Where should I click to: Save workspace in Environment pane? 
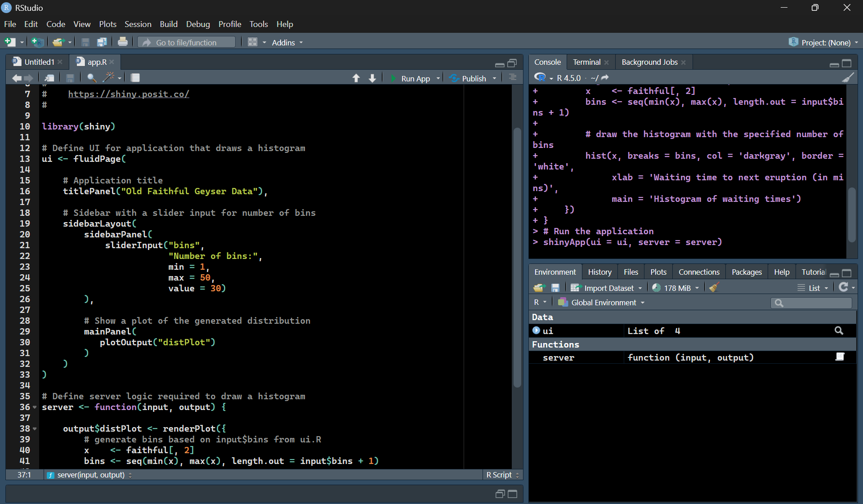pyautogui.click(x=555, y=288)
